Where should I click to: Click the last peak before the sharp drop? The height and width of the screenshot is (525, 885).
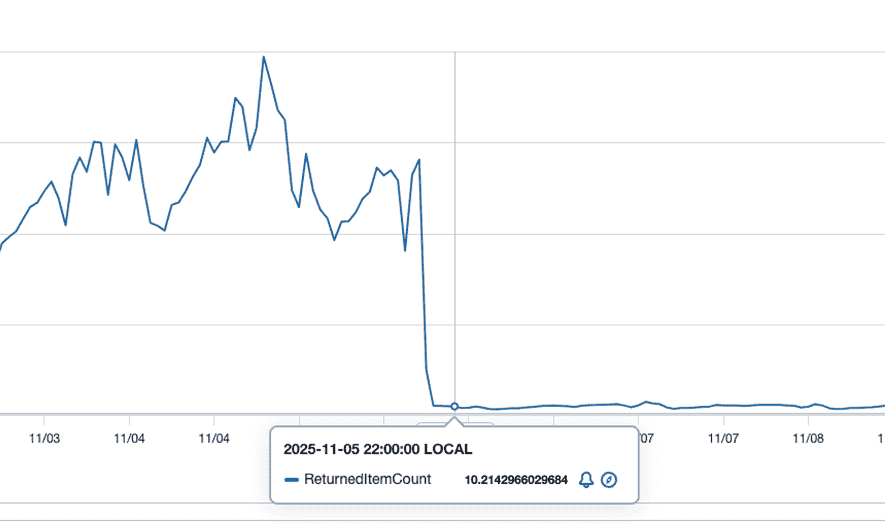click(x=418, y=160)
